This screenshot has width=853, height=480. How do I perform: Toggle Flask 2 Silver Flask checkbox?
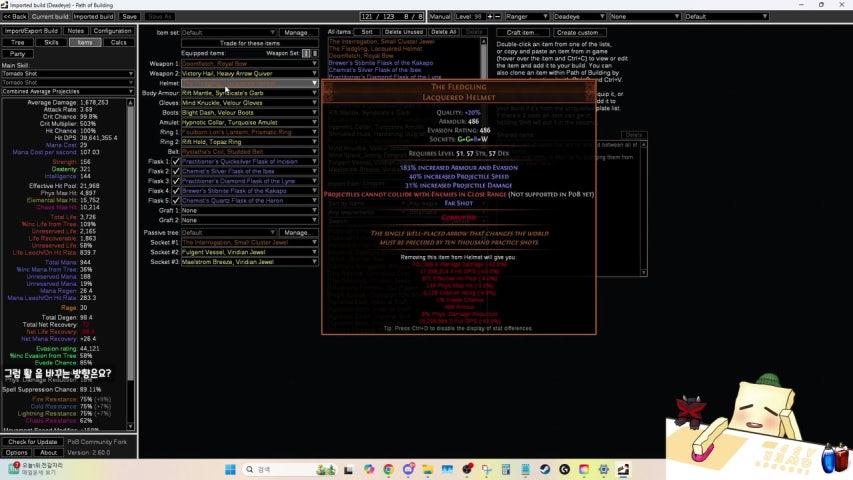coord(176,171)
